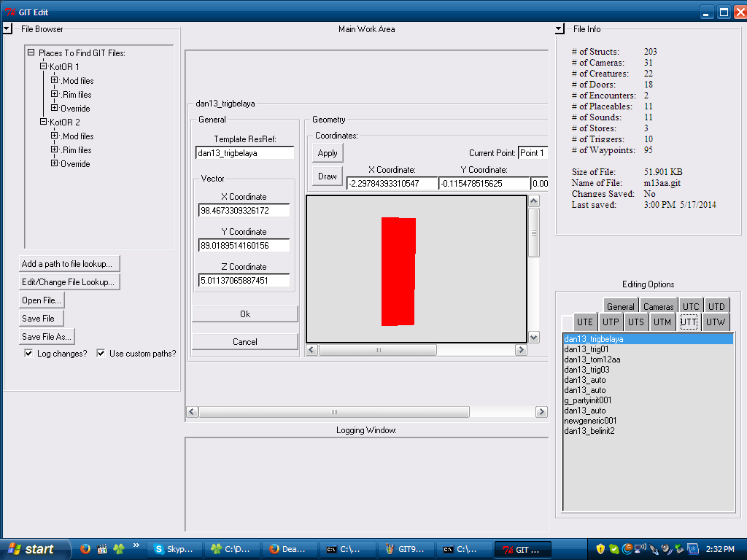747x560 pixels.
Task: Click the Current Point field
Action: [x=533, y=153]
